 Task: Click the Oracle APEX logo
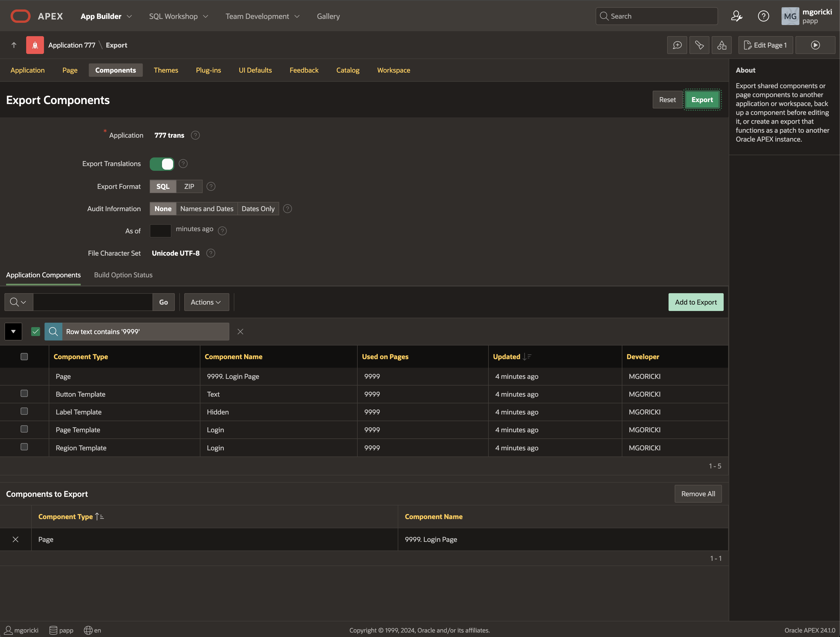pos(21,16)
